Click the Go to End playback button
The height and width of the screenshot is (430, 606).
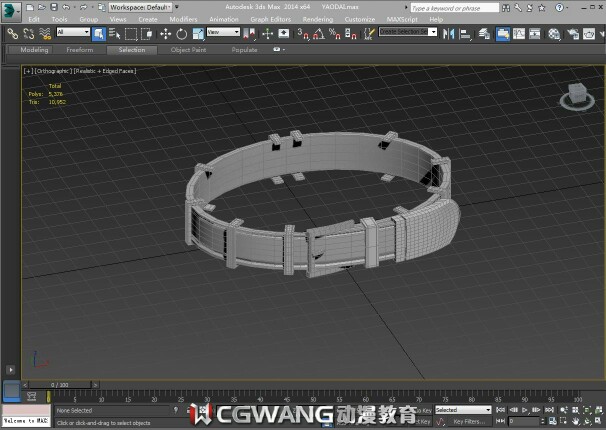[x=549, y=410]
